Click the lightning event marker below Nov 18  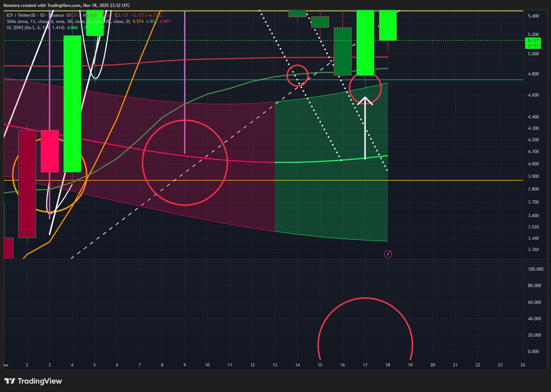[388, 253]
